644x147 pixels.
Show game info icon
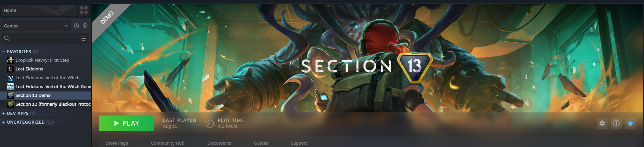(616, 123)
